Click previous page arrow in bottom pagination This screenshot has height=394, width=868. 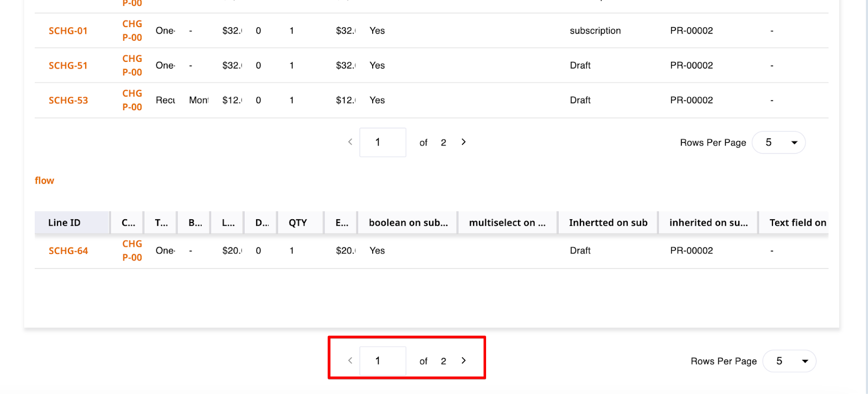pyautogui.click(x=350, y=360)
